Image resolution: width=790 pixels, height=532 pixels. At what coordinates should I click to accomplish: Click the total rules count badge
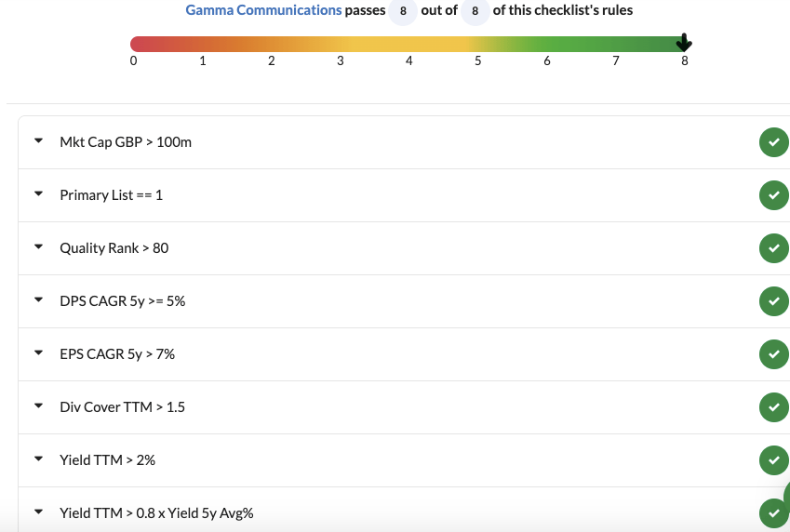pyautogui.click(x=475, y=11)
